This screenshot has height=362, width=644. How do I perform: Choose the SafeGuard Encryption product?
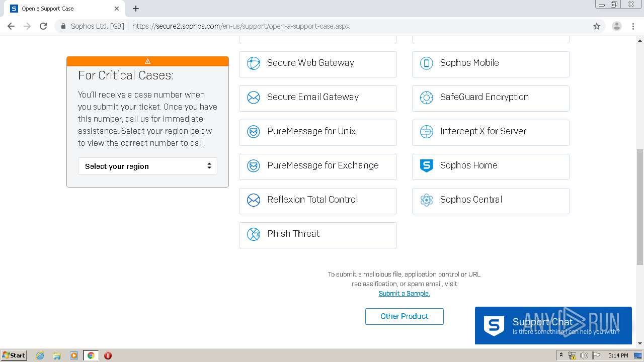(491, 98)
